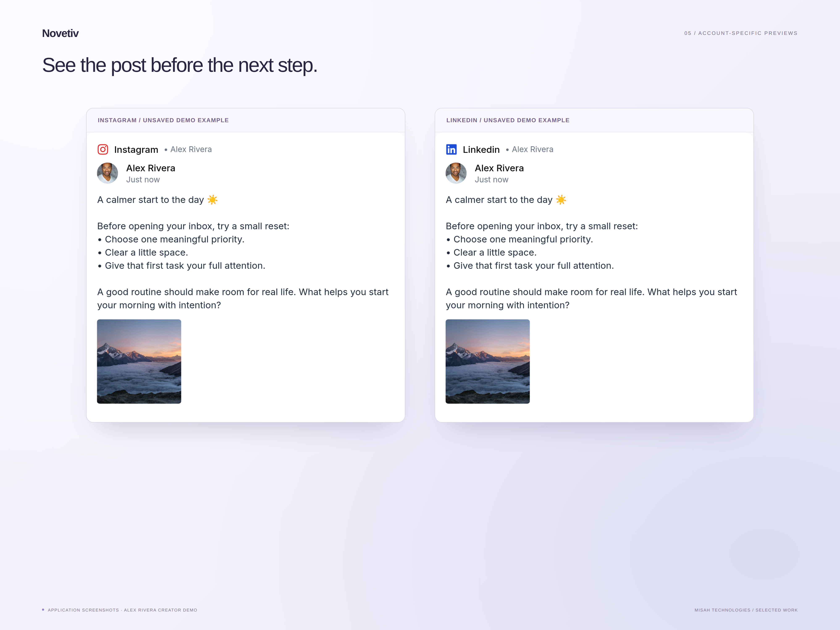This screenshot has width=840, height=630.
Task: Open Alex Rivera's avatar in LinkedIn preview
Action: (456, 173)
